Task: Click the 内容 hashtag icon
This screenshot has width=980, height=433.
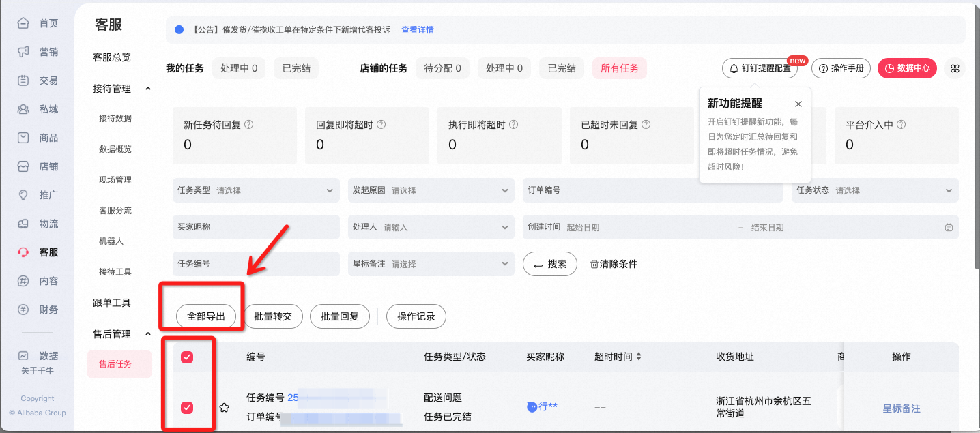Action: [23, 281]
